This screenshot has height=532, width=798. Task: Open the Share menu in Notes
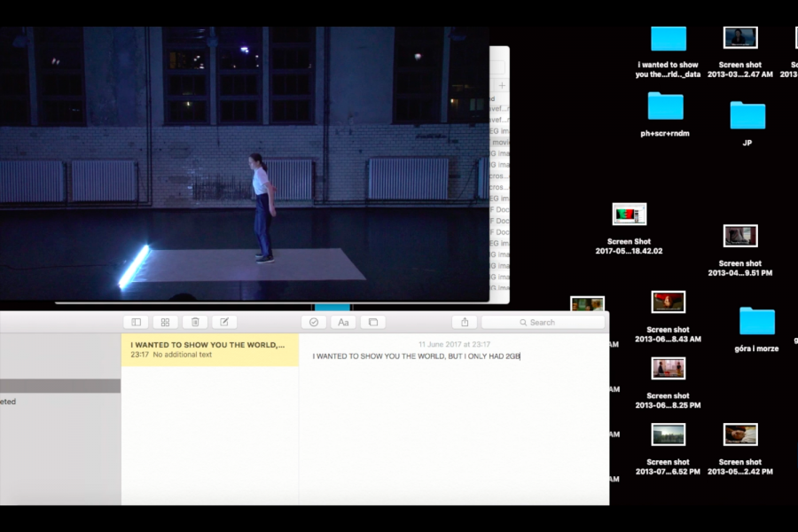click(465, 323)
